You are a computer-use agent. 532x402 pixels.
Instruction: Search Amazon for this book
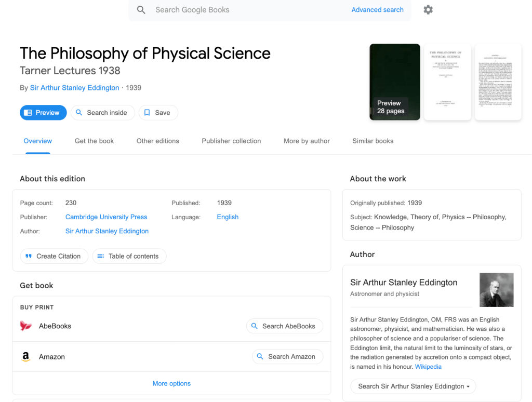(x=287, y=357)
